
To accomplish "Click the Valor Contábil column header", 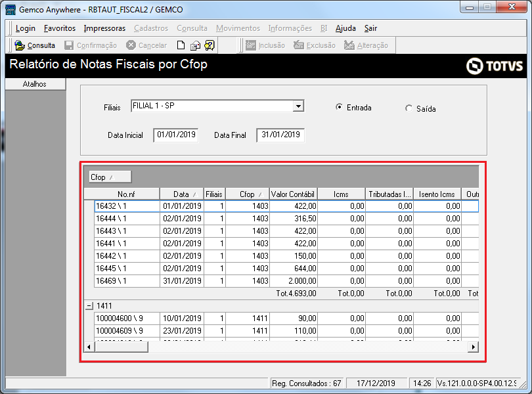I will [x=293, y=194].
